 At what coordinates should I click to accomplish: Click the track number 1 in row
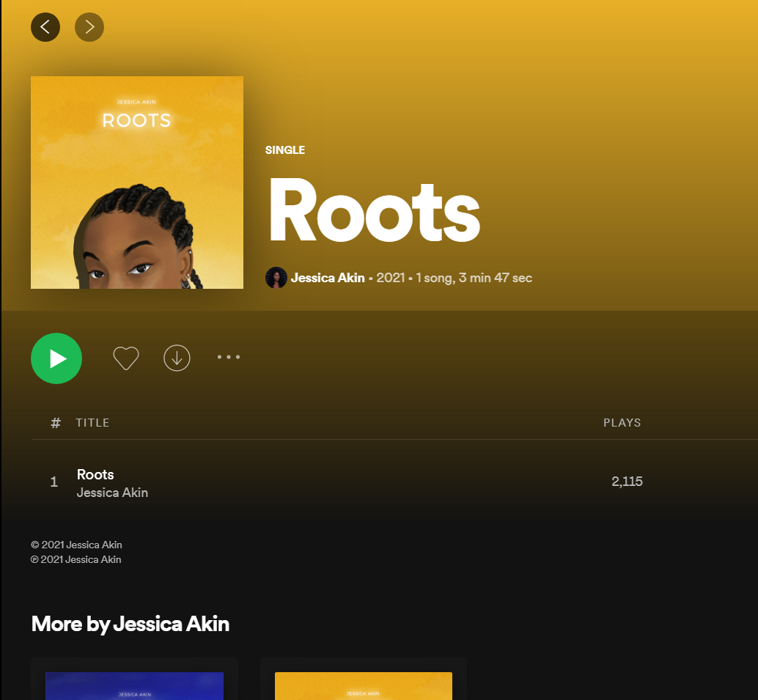[54, 482]
